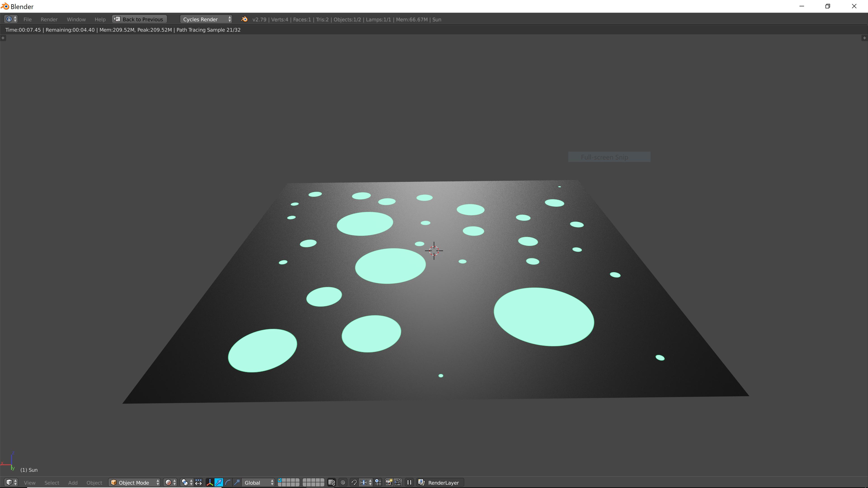This screenshot has height=488, width=868.
Task: Restore down the Blender window
Action: pyautogui.click(x=828, y=6)
